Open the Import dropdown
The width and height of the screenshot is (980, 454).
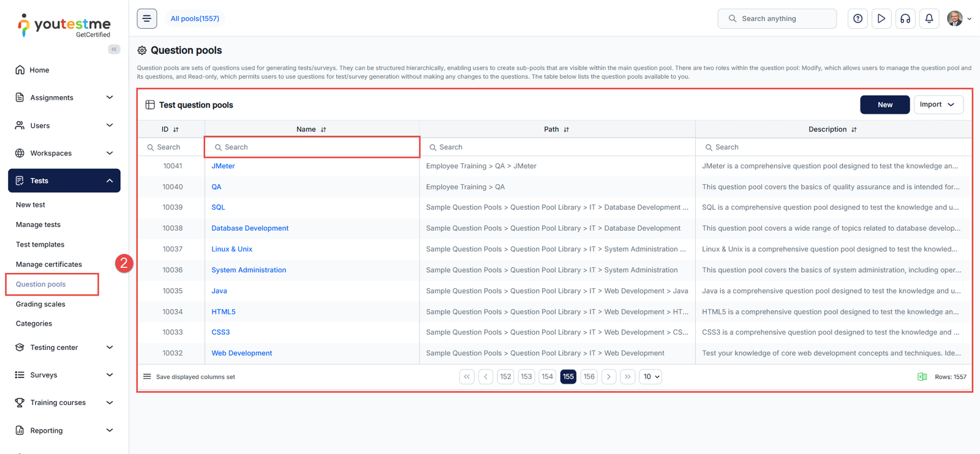(938, 105)
